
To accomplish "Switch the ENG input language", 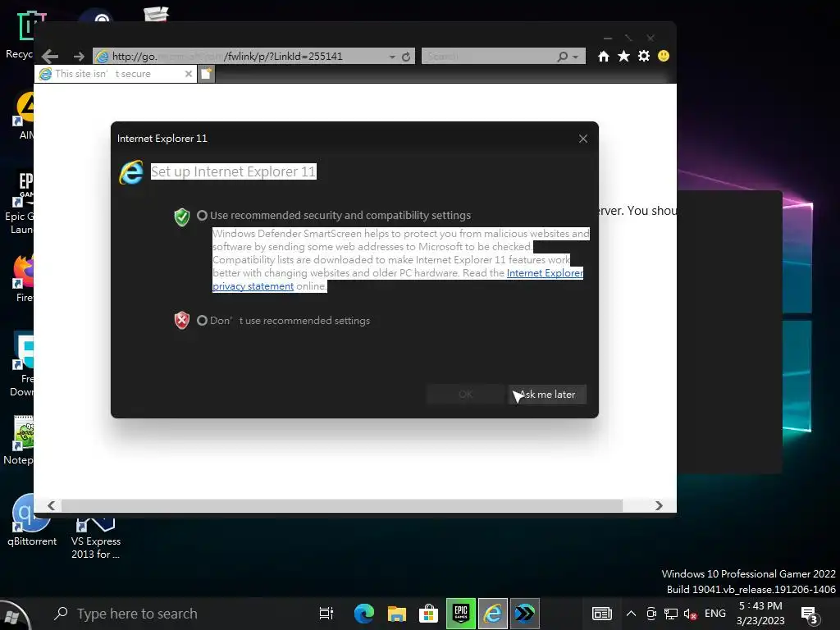I will pyautogui.click(x=715, y=614).
